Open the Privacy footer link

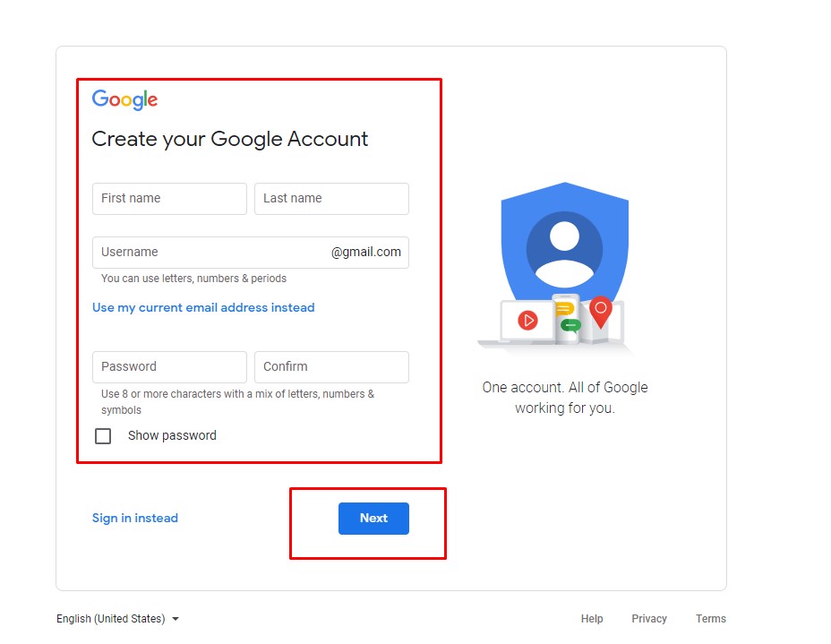pyautogui.click(x=649, y=619)
